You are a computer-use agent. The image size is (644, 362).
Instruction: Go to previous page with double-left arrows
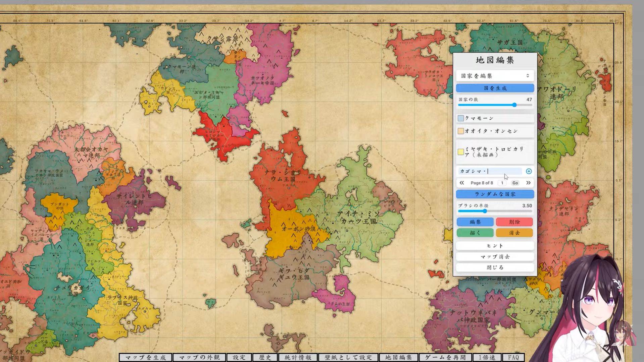tap(462, 183)
